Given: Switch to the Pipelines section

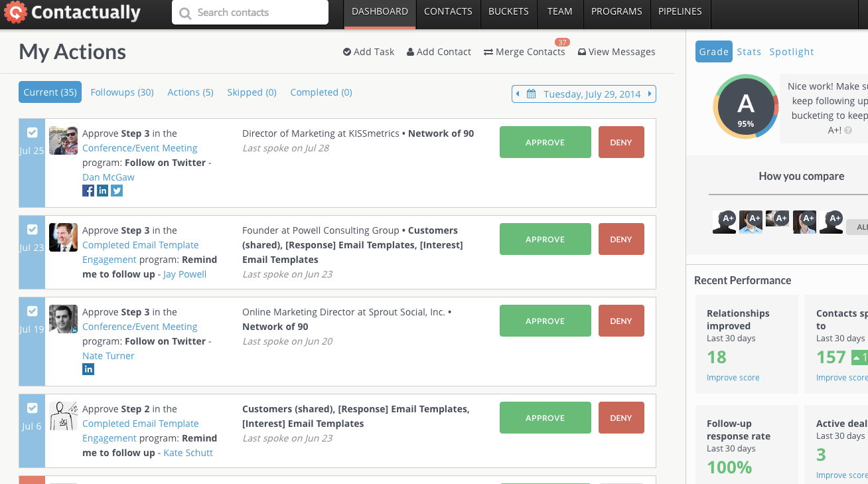Looking at the screenshot, I should (x=680, y=11).
